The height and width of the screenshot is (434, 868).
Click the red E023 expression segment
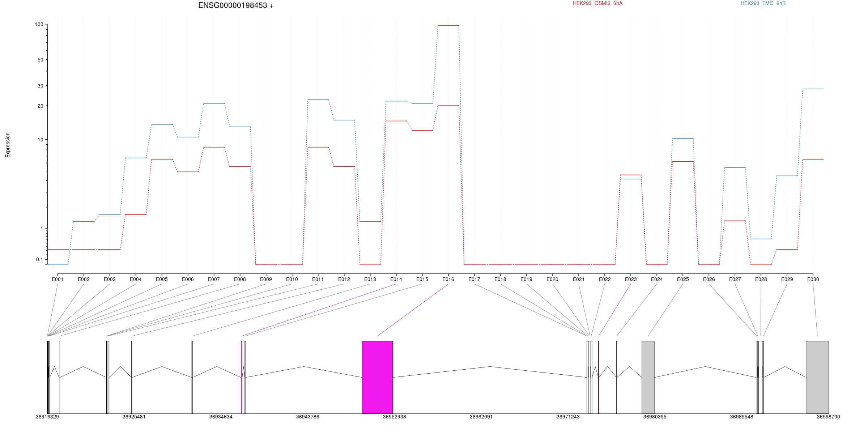631,175
